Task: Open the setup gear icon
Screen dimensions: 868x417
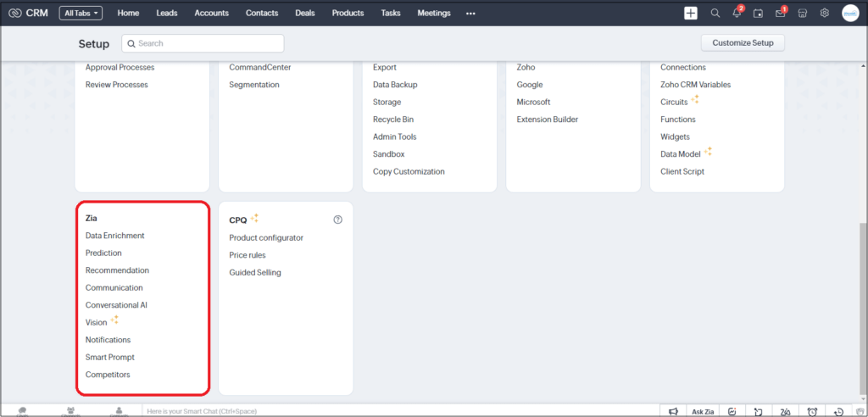Action: point(824,13)
